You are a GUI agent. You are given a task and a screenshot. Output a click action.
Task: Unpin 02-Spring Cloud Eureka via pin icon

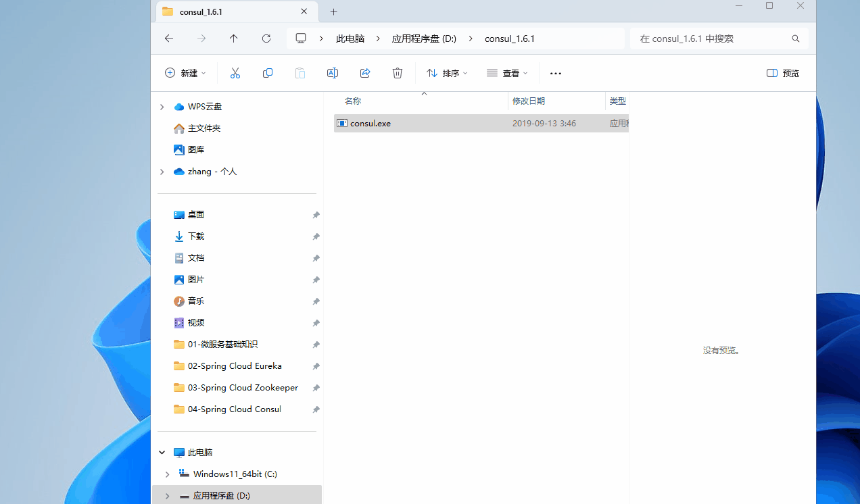coord(316,366)
